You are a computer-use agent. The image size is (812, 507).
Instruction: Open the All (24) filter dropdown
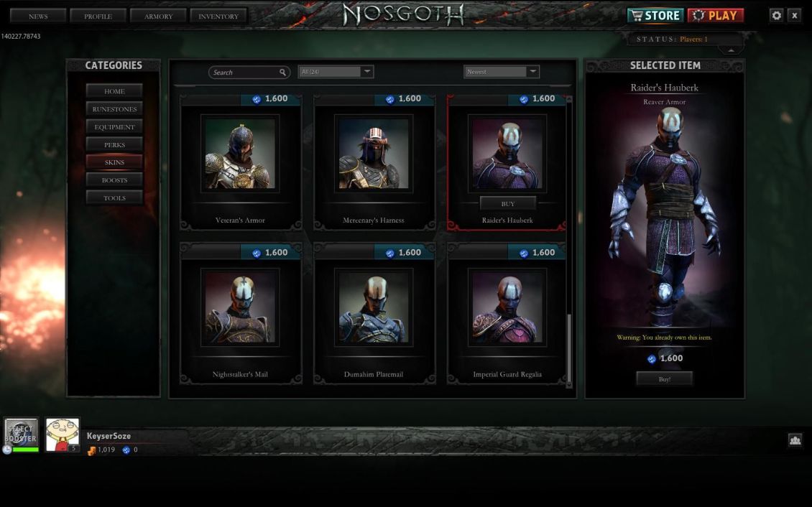[336, 72]
